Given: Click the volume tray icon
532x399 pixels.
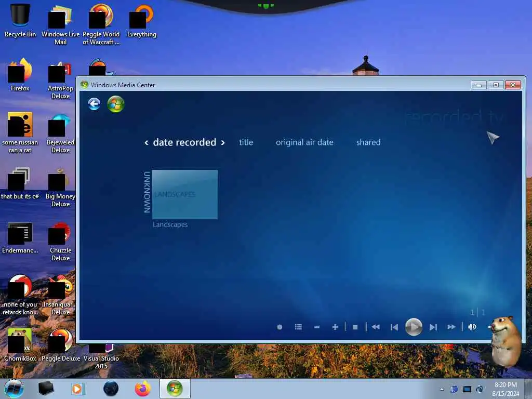Looking at the screenshot, I should pyautogui.click(x=480, y=389).
